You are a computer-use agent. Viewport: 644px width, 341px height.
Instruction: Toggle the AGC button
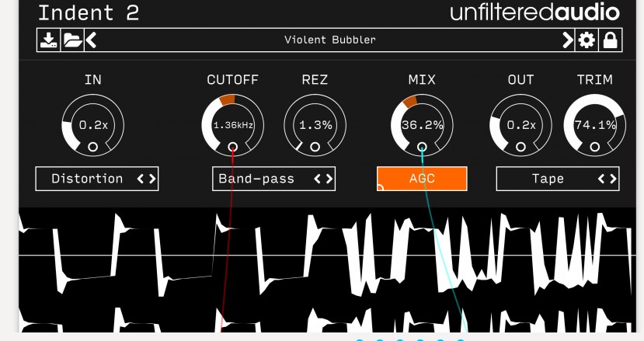click(x=422, y=179)
